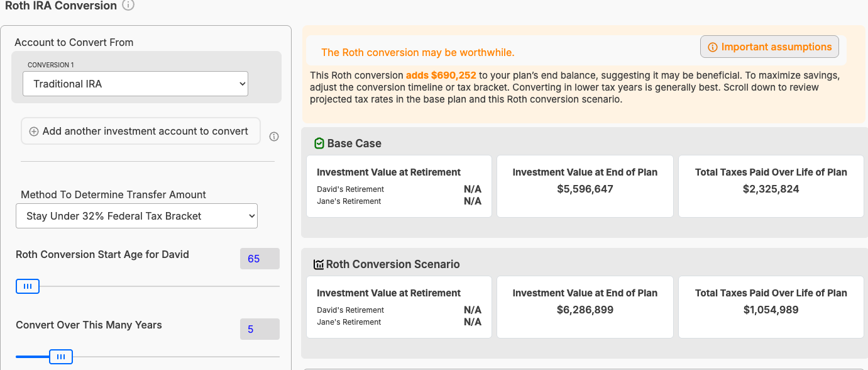Open Important assumptions

[x=769, y=47]
